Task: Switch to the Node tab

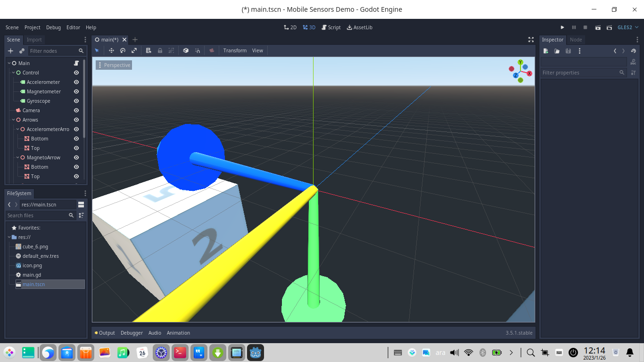Action: click(x=576, y=40)
